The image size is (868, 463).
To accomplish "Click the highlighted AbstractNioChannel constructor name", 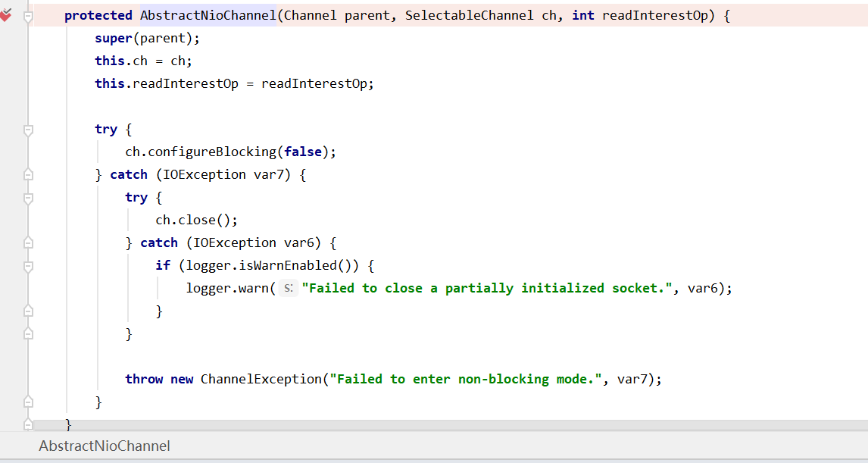I will pos(208,15).
